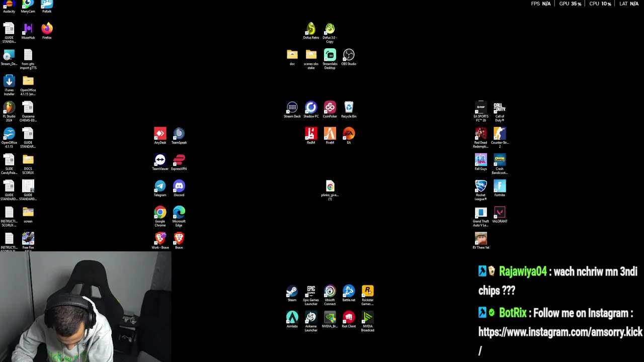This screenshot has height=362, width=644.
Task: Launch TeamViewer from desktop
Action: click(160, 162)
